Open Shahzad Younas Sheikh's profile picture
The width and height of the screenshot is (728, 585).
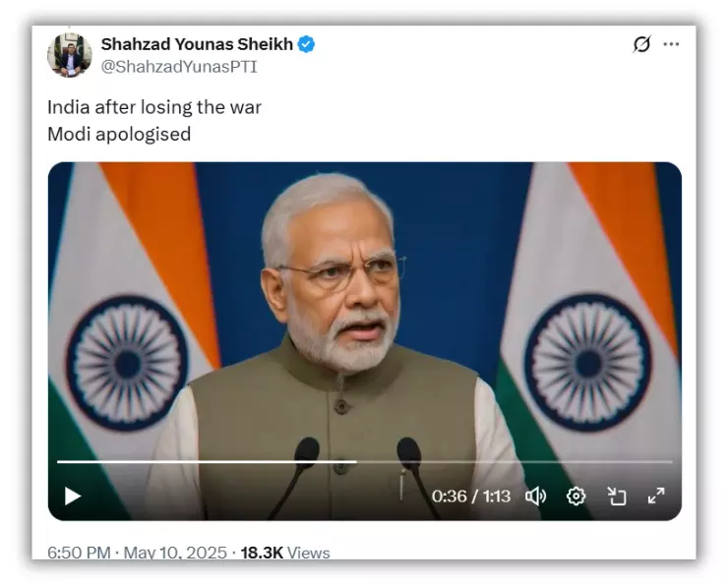pos(70,55)
